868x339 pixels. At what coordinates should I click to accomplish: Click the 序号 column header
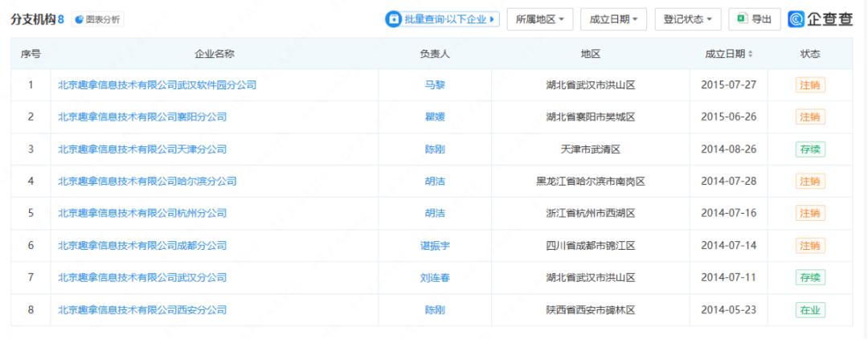coord(31,54)
